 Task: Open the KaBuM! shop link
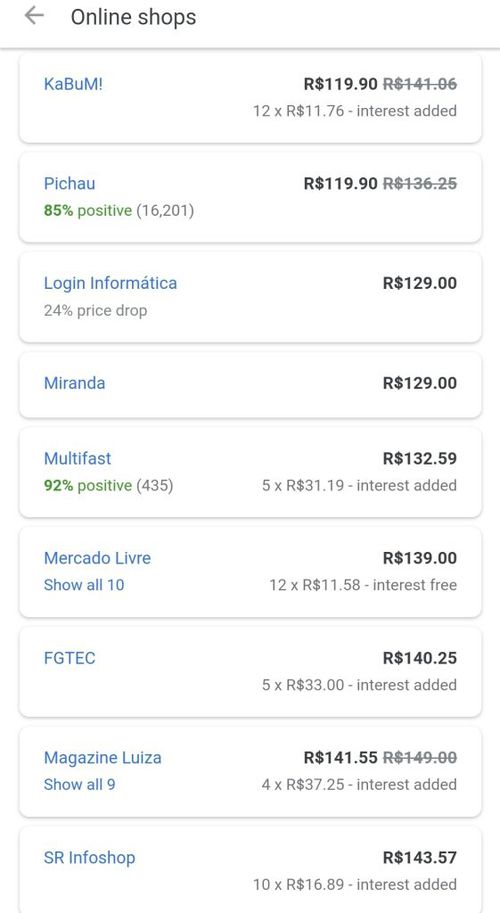pos(73,84)
